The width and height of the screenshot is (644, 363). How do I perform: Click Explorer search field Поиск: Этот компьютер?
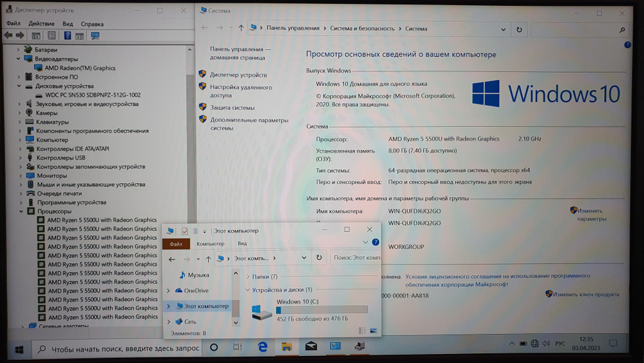click(x=355, y=258)
